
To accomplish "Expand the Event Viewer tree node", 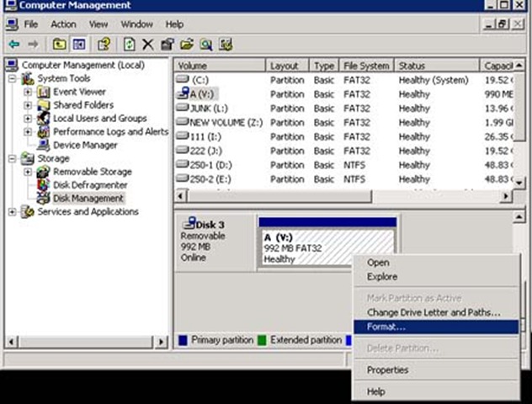I will pos(28,93).
